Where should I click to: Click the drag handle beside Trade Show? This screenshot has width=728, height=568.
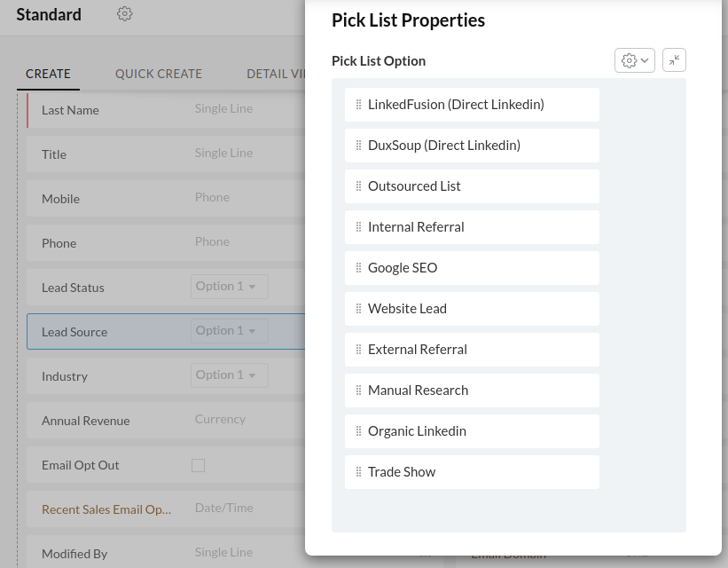358,472
